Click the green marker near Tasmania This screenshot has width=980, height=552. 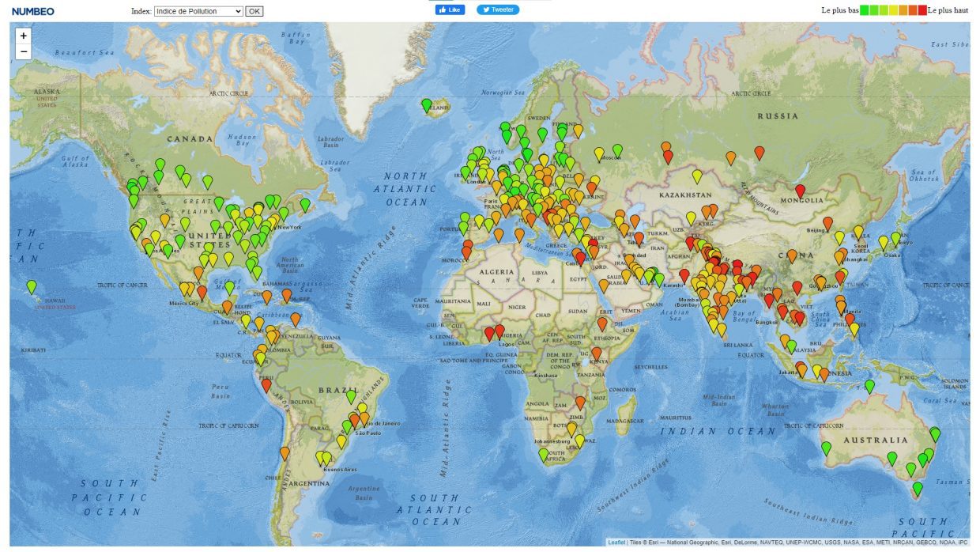[x=918, y=489]
